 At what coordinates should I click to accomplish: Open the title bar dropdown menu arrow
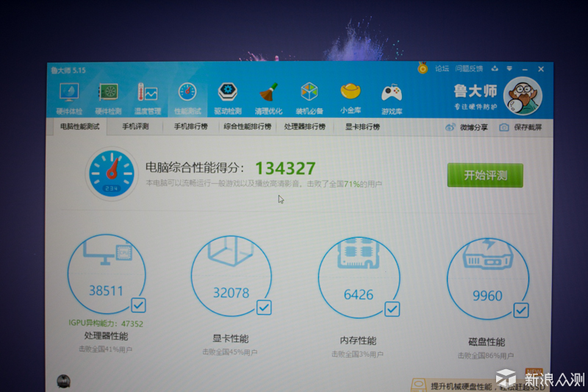[x=509, y=68]
